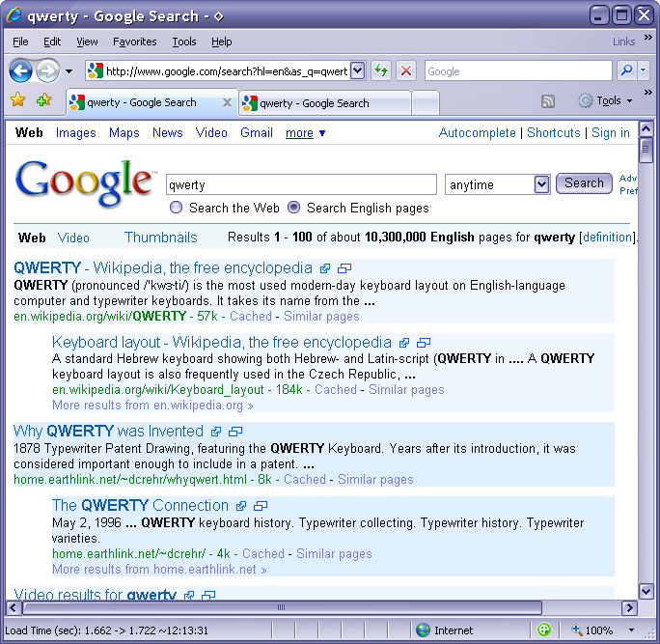Screen dimensions: 660x644
Task: Click the Add to Favorites icon
Action: [x=44, y=100]
